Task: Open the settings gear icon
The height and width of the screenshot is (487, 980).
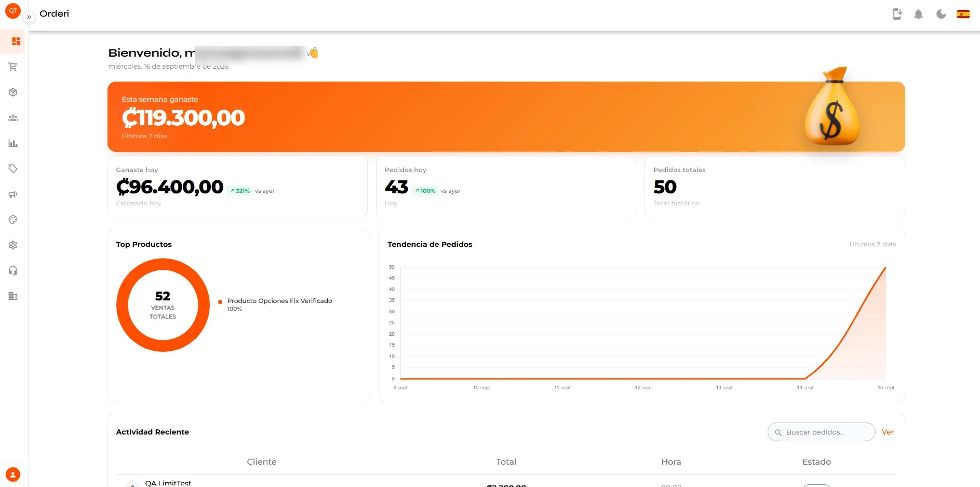Action: pos(13,245)
